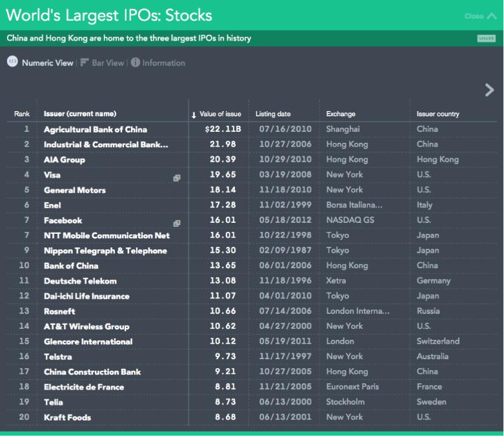The width and height of the screenshot is (504, 436).
Task: Select Enel issuer name
Action: pyautogui.click(x=52, y=205)
